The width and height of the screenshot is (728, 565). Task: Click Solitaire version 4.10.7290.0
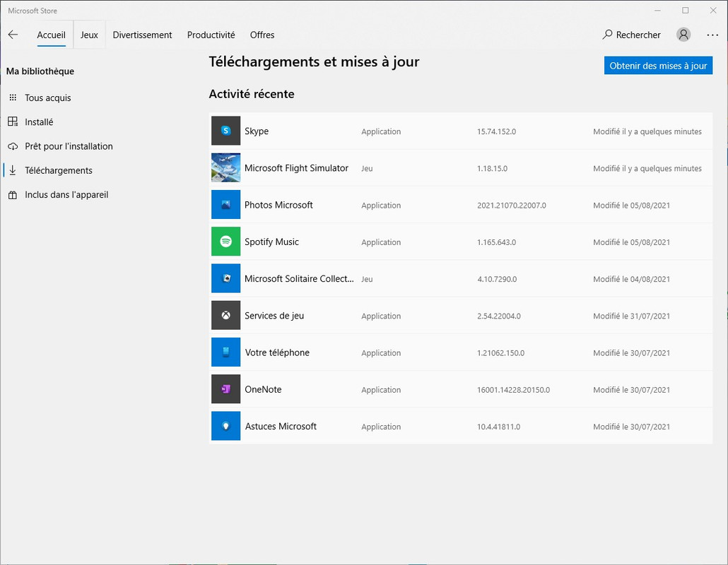coord(497,279)
